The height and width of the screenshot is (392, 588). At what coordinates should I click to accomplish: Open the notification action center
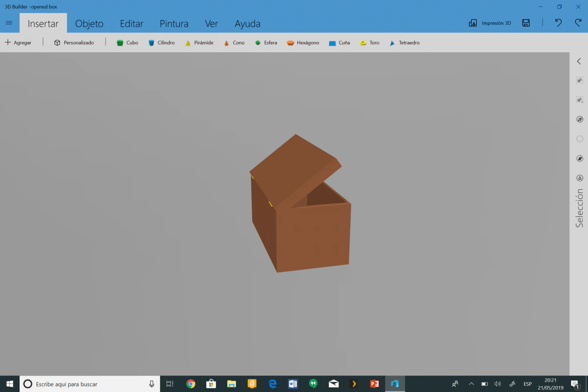pyautogui.click(x=575, y=384)
